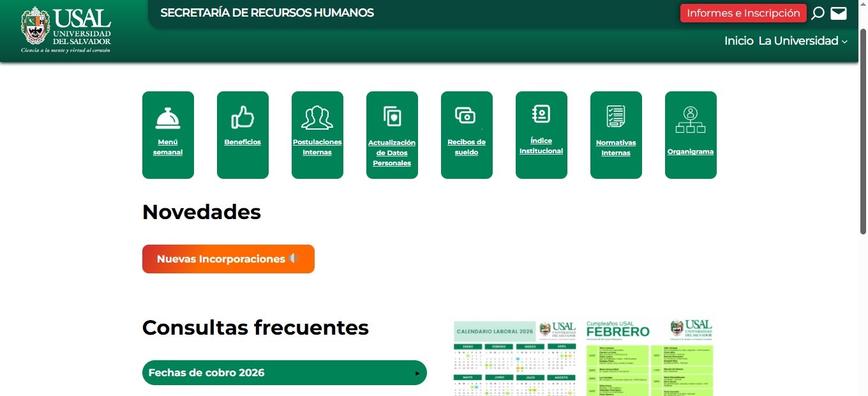Click the Normativas Internas checklist icon
The image size is (868, 396).
click(616, 116)
